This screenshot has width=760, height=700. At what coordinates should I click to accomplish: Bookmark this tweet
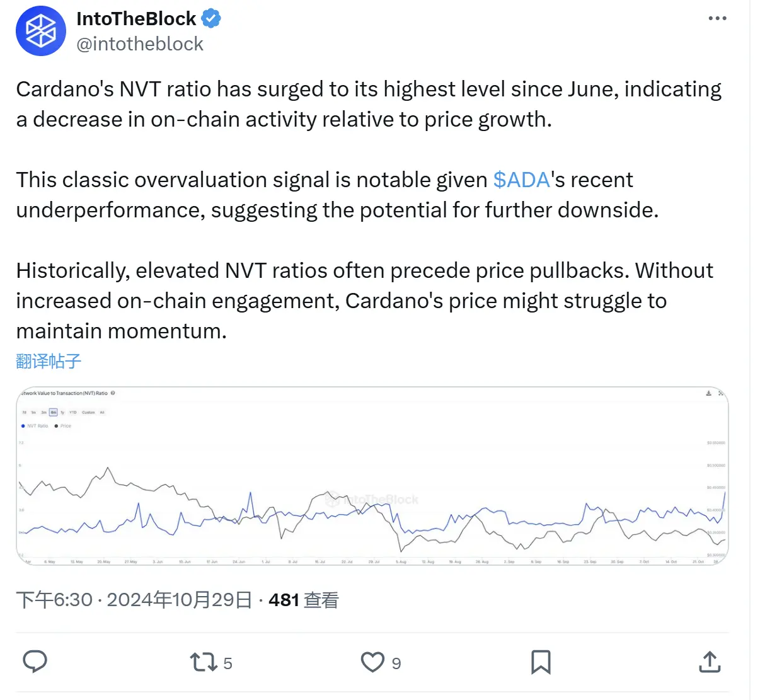coord(542,662)
